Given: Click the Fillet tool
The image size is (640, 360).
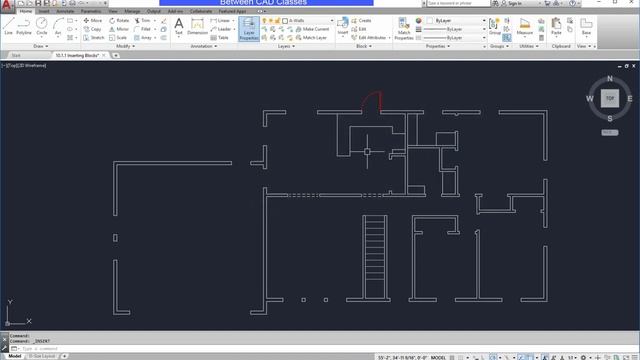Looking at the screenshot, I should pos(143,29).
